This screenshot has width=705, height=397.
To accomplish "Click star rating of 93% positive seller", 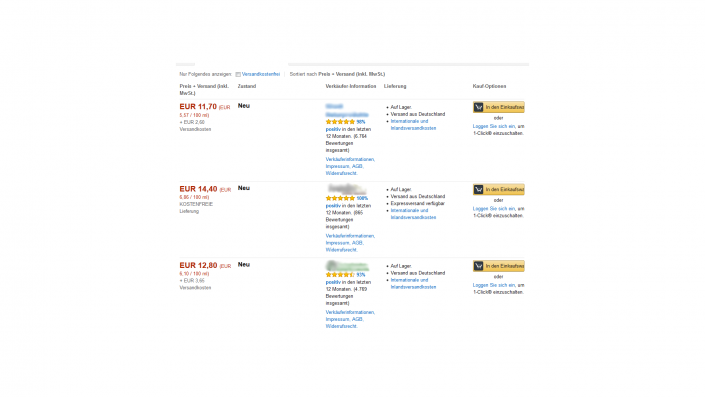I will pos(340,275).
